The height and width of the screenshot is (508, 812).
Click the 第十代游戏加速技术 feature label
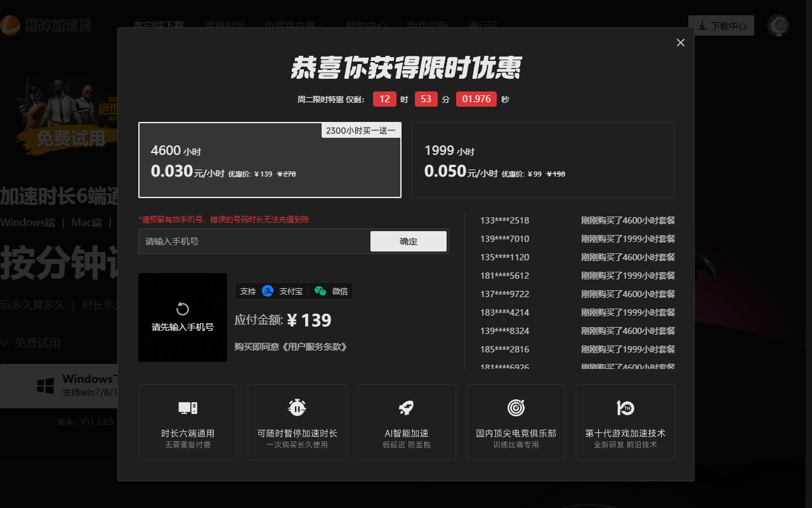coord(625,433)
